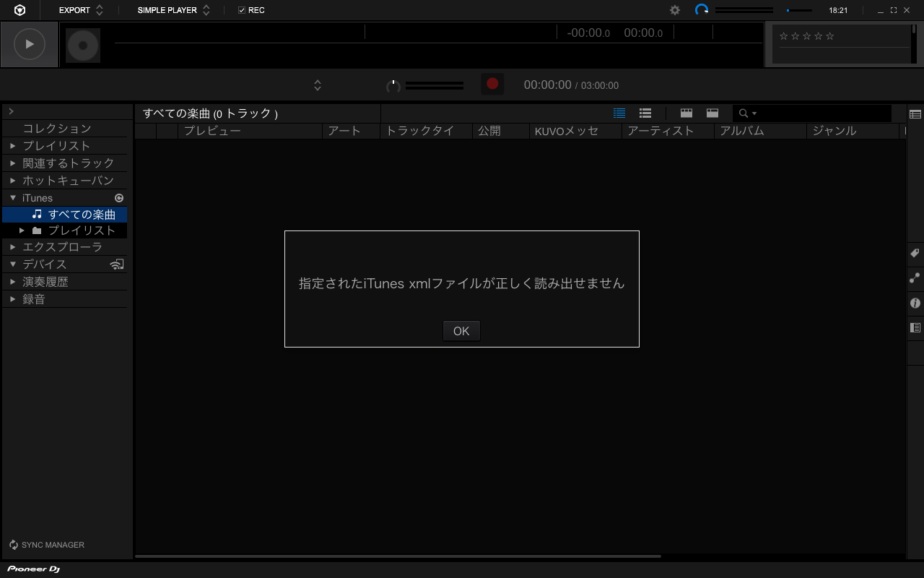Sort by アーティスト column header
The image size is (924, 578).
[668, 131]
